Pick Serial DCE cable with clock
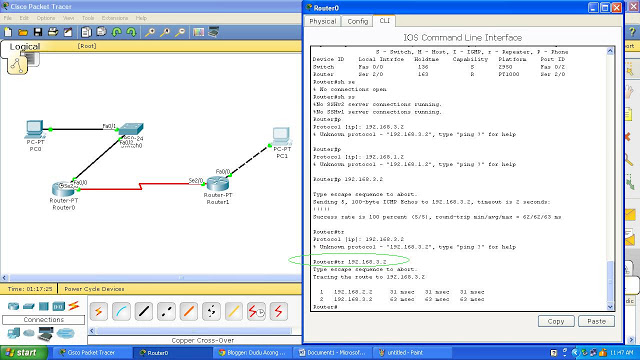 pyautogui.click(x=256, y=312)
